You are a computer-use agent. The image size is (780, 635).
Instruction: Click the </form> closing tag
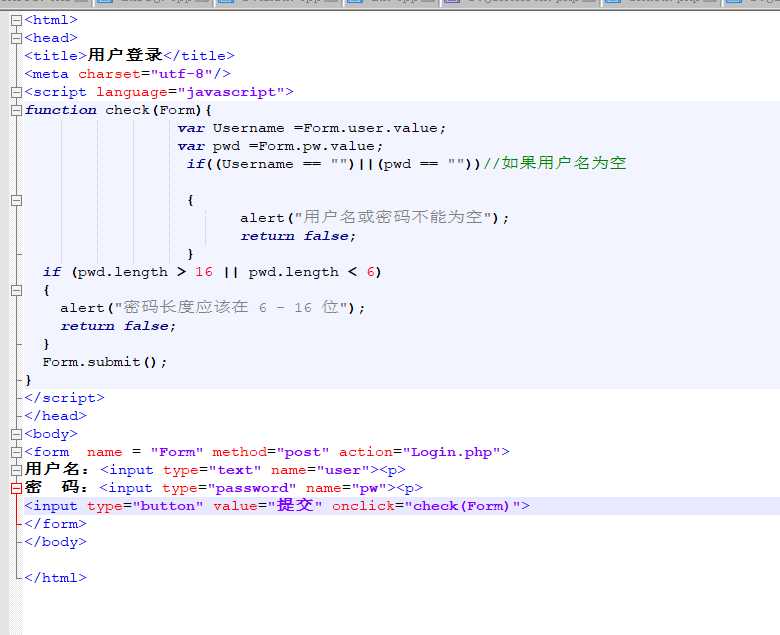pos(56,524)
